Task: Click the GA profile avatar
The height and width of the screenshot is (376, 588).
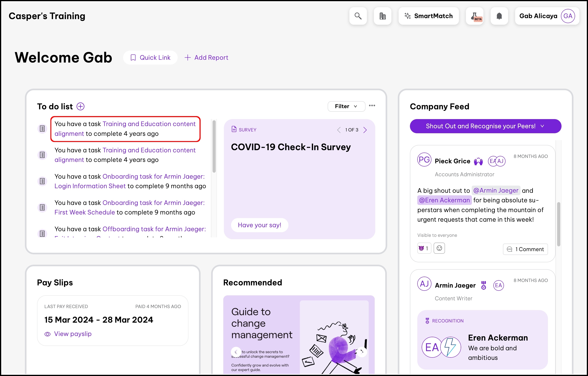Action: click(568, 16)
